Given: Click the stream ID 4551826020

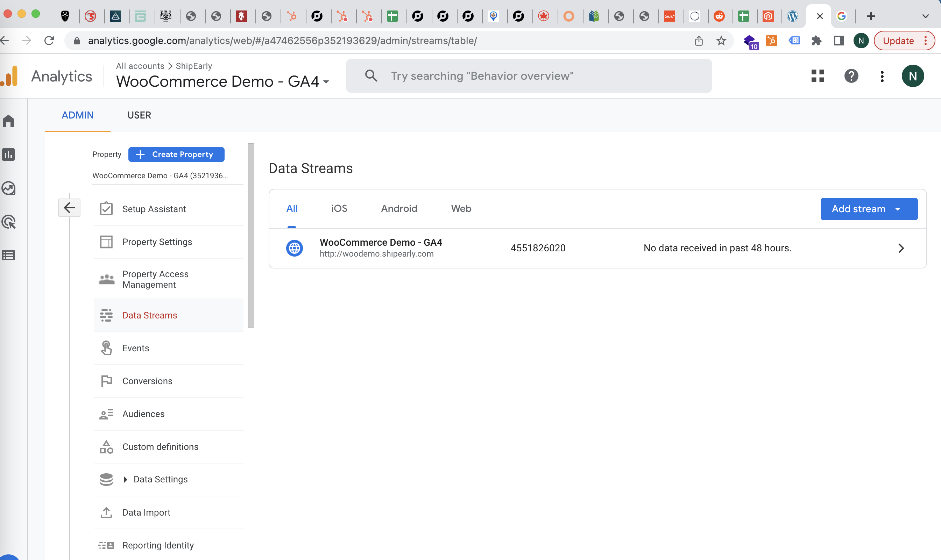Looking at the screenshot, I should click(538, 248).
